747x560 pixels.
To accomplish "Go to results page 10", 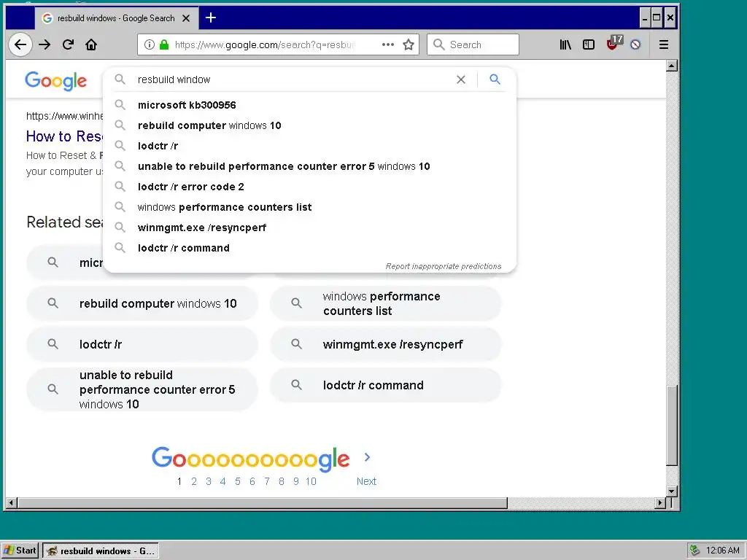I will pyautogui.click(x=311, y=481).
